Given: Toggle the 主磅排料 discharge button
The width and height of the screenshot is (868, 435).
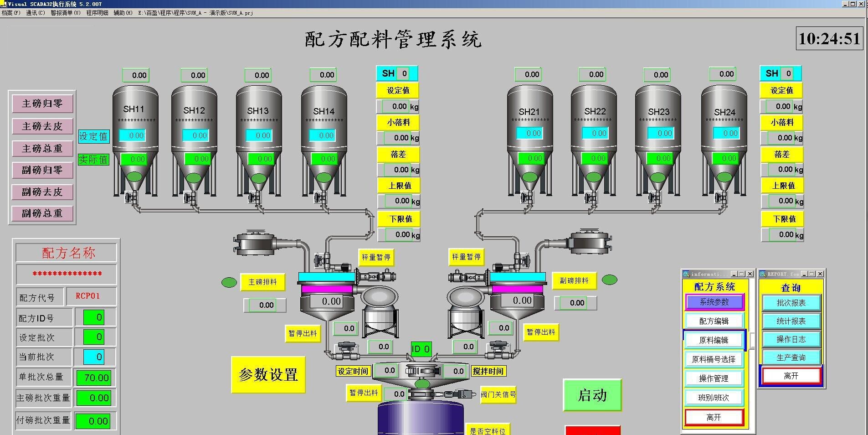Looking at the screenshot, I should [x=262, y=282].
